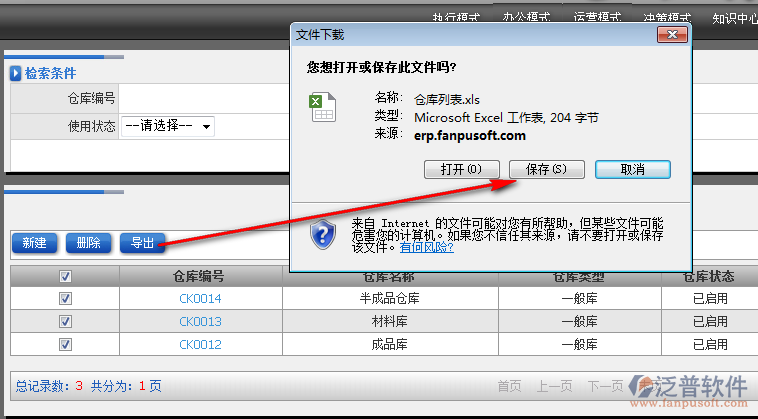The image size is (758, 419).
Task: Open the 使用状态 dropdown list
Action: pos(167,126)
